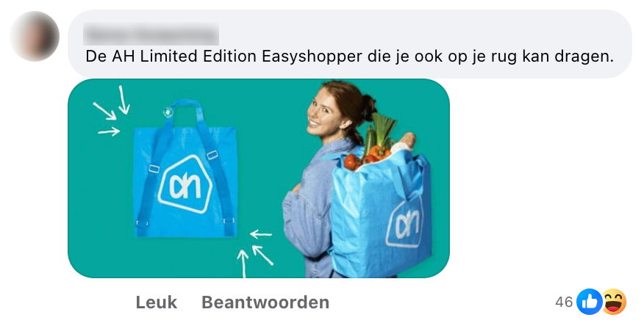Click the blurred commenter name
The image size is (644, 323).
coord(151,35)
